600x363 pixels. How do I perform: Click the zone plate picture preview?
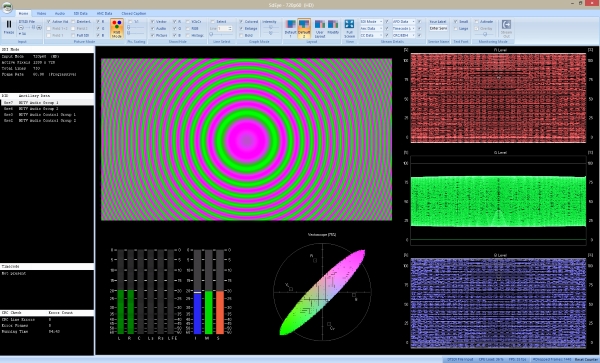246,139
